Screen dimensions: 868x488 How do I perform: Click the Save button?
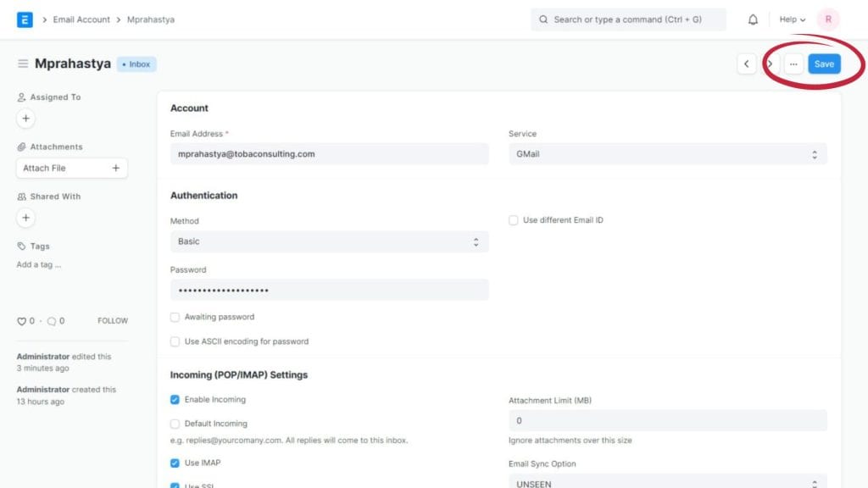click(x=824, y=64)
